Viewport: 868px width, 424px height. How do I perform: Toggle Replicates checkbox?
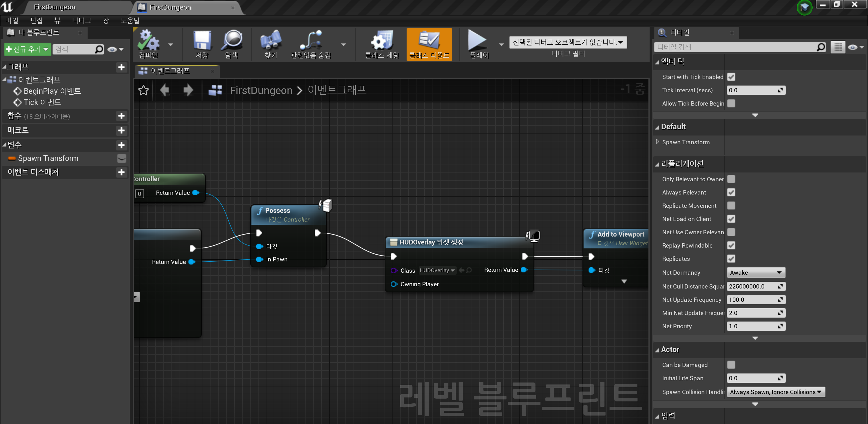[x=732, y=258]
